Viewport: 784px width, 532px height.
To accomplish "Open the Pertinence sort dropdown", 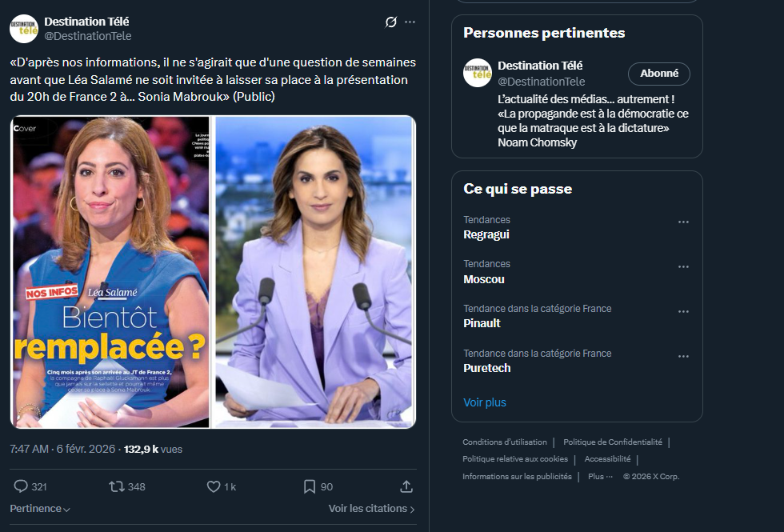I will (x=40, y=509).
